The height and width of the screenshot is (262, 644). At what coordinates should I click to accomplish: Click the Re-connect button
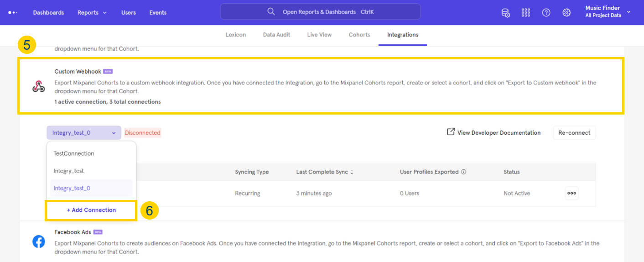coord(574,133)
